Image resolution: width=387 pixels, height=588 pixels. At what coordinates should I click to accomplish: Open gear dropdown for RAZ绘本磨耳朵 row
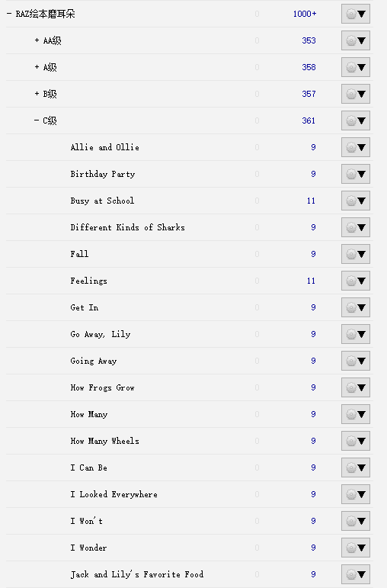(x=356, y=14)
